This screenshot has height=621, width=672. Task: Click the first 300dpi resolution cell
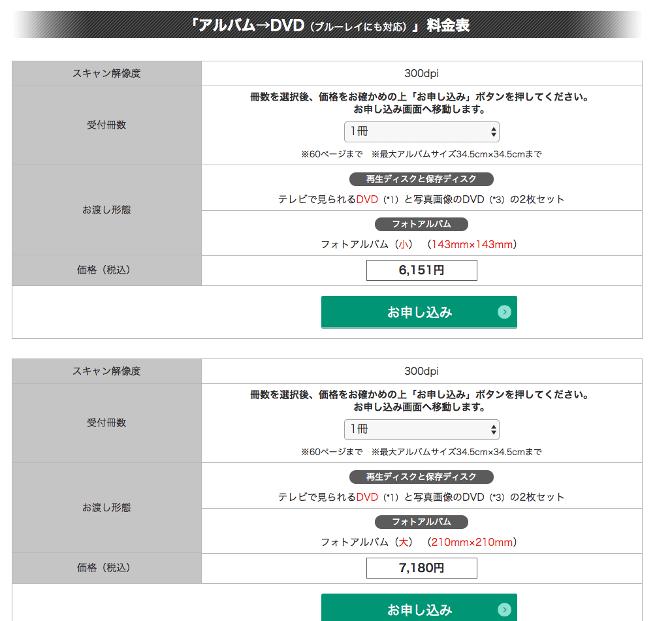[421, 73]
